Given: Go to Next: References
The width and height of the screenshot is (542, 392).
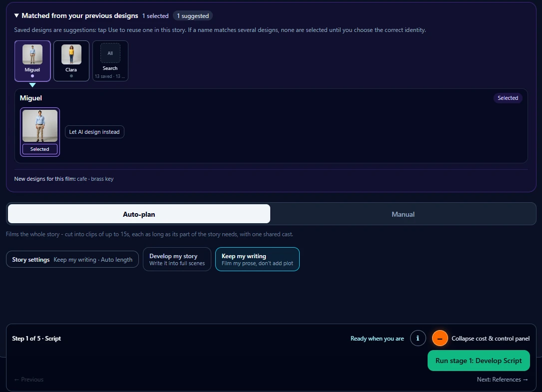Looking at the screenshot, I should point(502,379).
